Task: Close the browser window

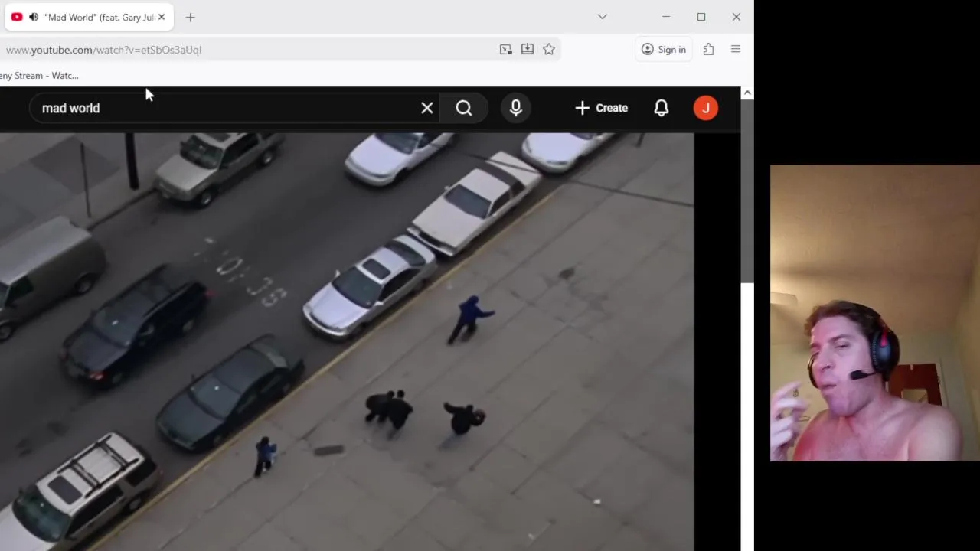Action: 737,17
